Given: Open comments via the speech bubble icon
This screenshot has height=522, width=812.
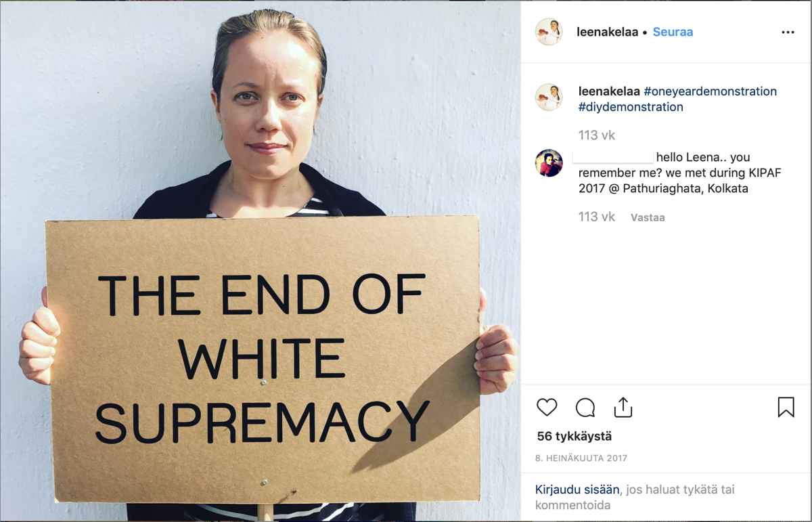Looking at the screenshot, I should [585, 408].
